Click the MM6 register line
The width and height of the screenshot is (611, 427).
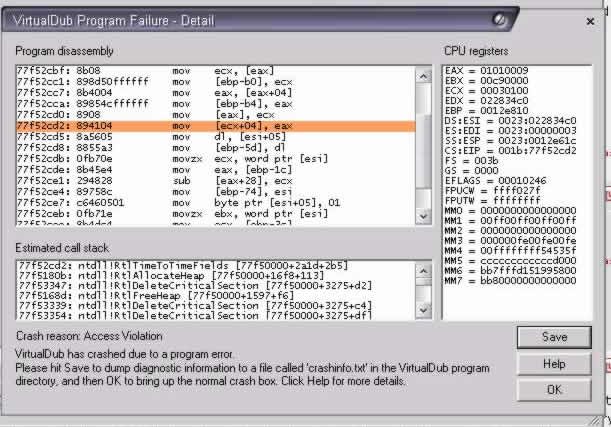pyautogui.click(x=510, y=270)
